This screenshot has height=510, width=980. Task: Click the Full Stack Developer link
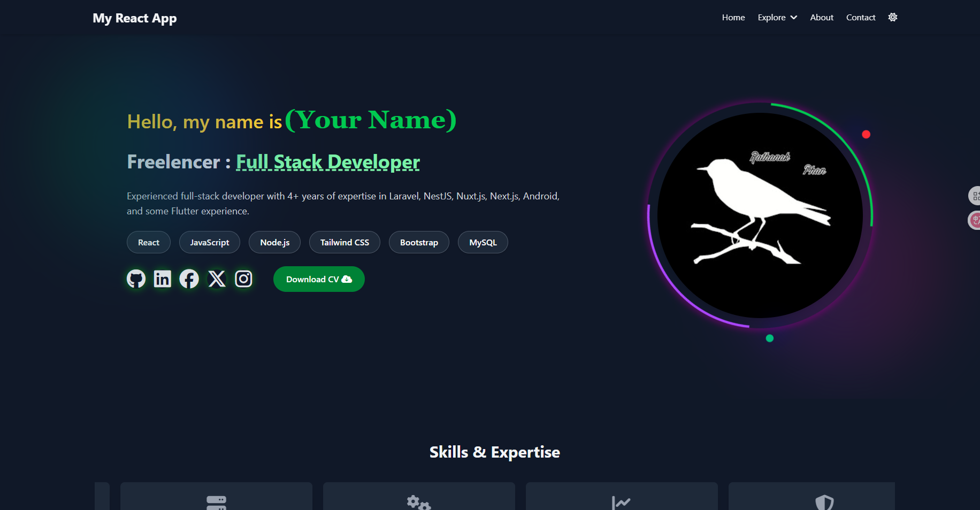(x=327, y=161)
